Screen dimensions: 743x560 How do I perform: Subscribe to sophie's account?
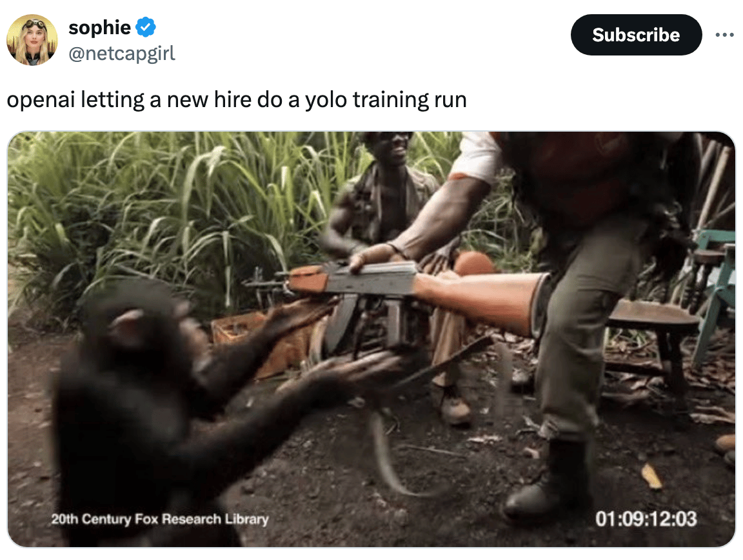point(636,35)
